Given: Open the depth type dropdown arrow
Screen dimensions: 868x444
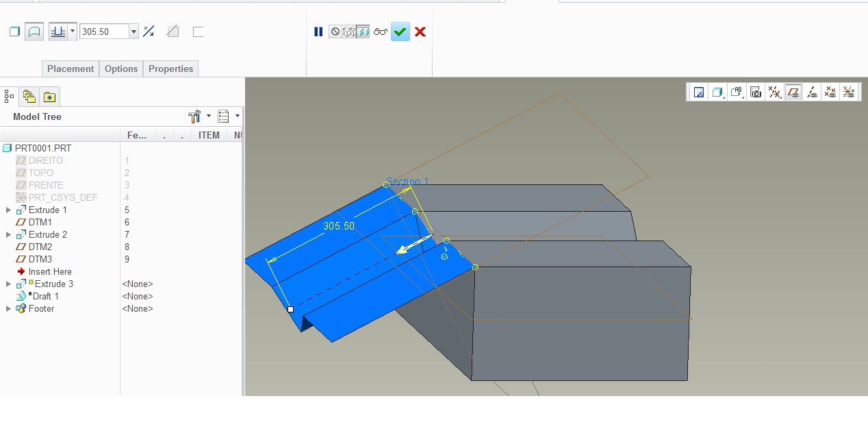Looking at the screenshot, I should 73,32.
